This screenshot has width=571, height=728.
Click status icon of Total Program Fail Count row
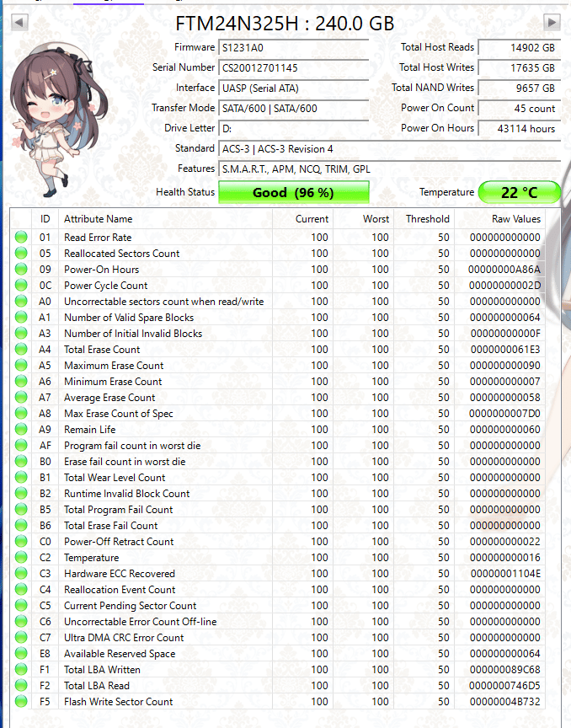point(21,509)
